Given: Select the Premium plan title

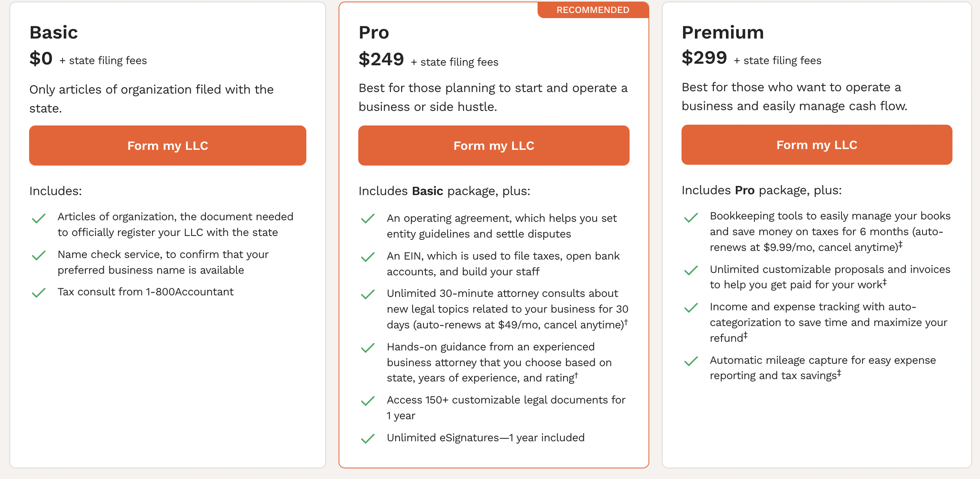Looking at the screenshot, I should pos(723,32).
